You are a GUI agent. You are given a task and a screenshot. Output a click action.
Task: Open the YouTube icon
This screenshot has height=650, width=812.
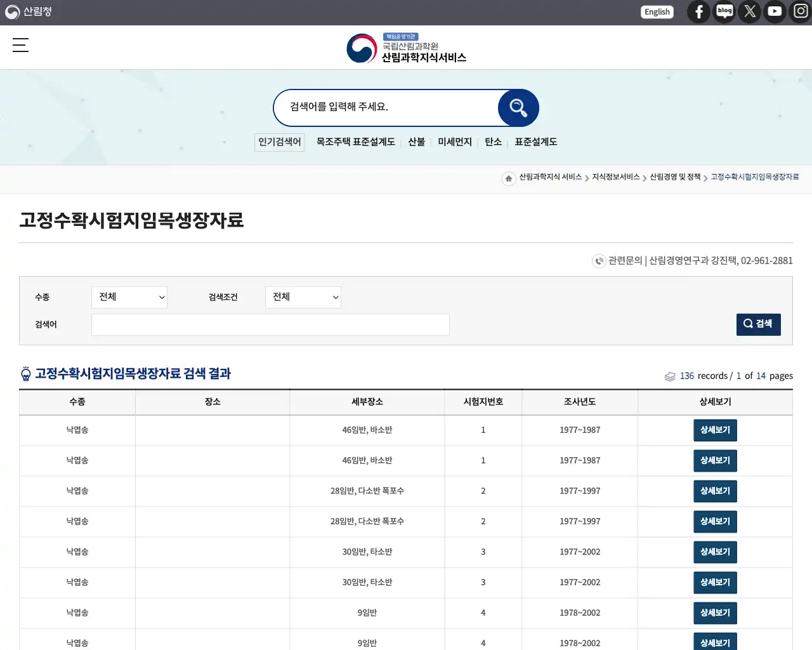pos(775,11)
